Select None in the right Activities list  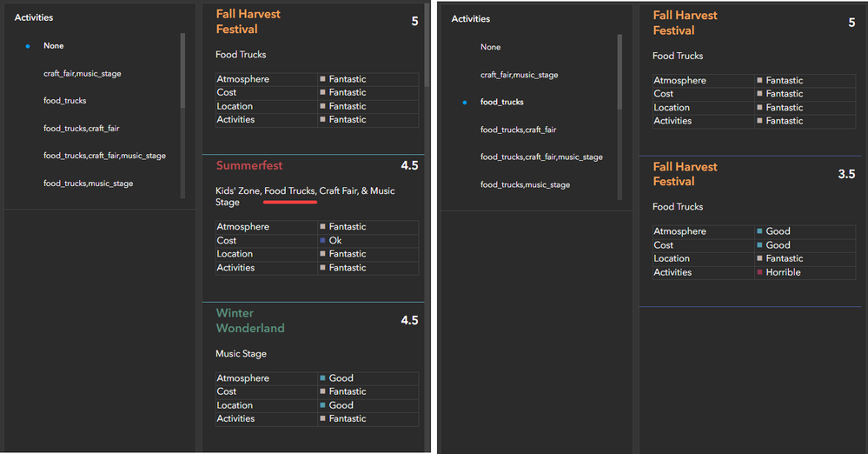(x=490, y=47)
